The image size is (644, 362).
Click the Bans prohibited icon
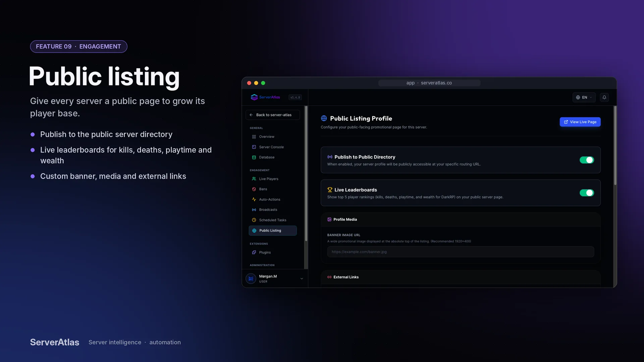[x=254, y=189]
